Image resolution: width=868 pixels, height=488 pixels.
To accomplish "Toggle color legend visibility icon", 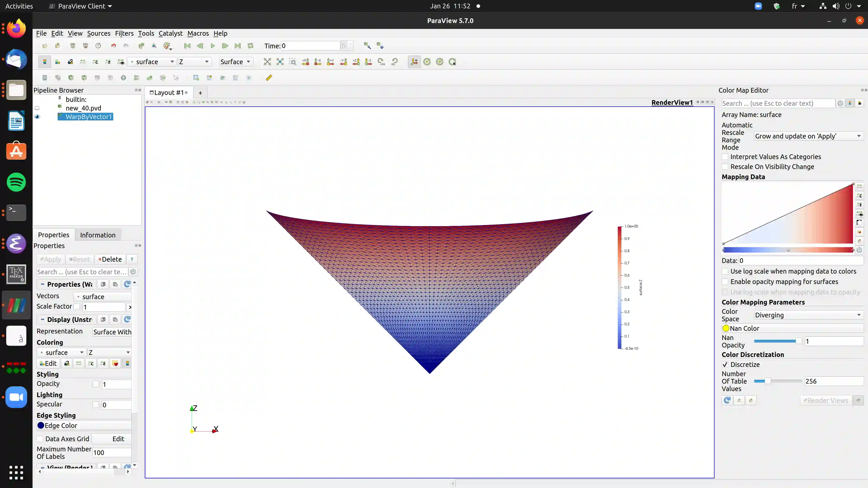I will [45, 62].
